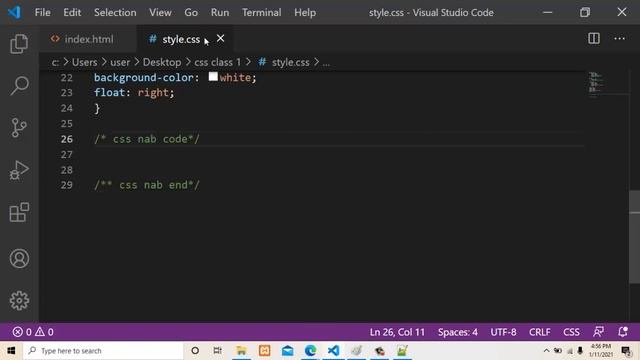The image size is (640, 360).
Task: Click 'float: right;' on line 23
Action: (x=134, y=93)
